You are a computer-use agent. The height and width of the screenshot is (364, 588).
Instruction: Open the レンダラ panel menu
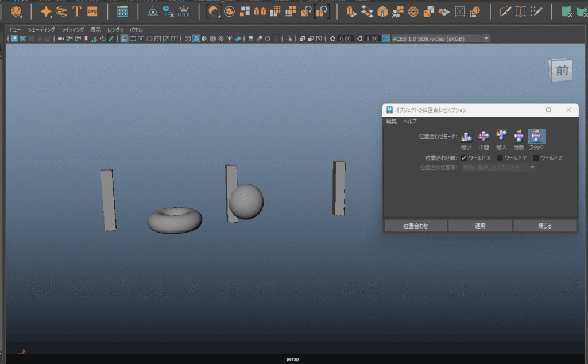[x=115, y=30]
